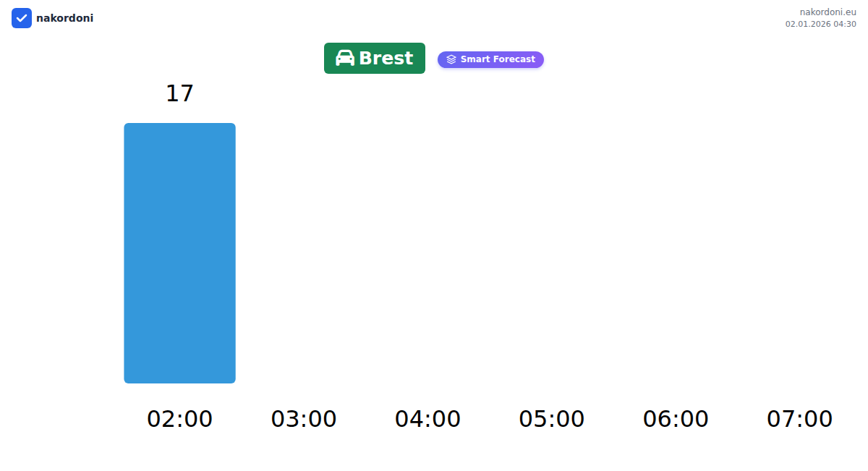Pick the 04:00 hour on the axis
The height and width of the screenshot is (471, 868).
pyautogui.click(x=427, y=419)
